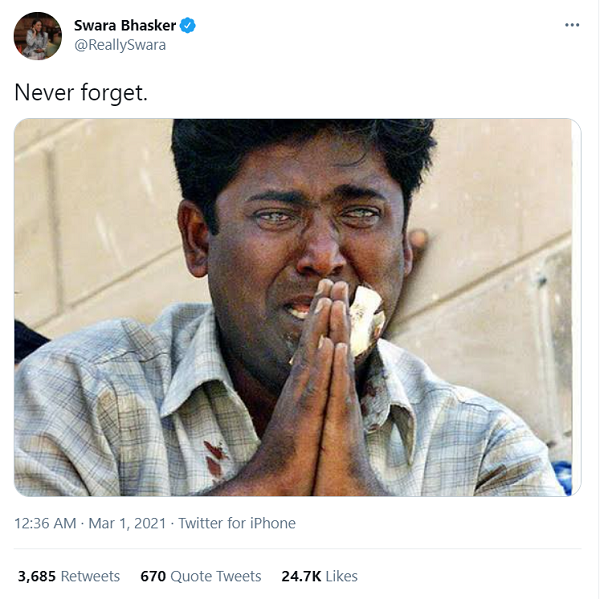Click the 12:36 AM timestamp
Viewport: 600px width, 599px height.
(45, 523)
